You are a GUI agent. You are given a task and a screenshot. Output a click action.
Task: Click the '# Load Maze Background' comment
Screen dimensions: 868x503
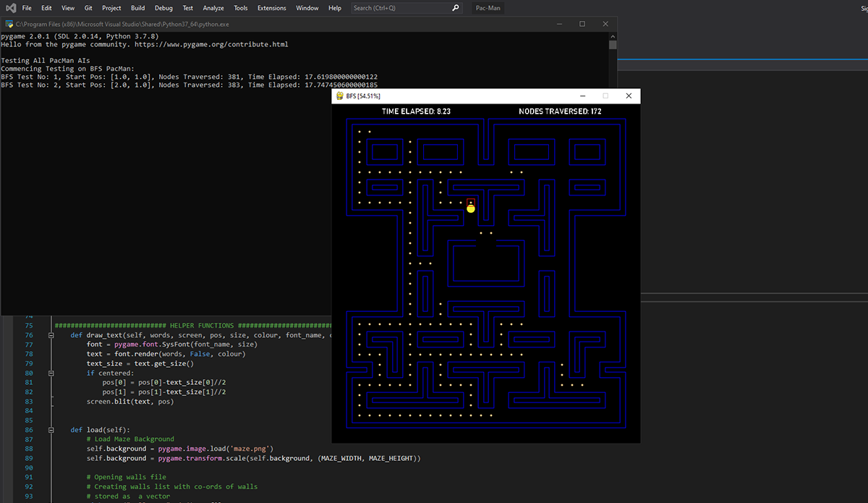point(130,439)
